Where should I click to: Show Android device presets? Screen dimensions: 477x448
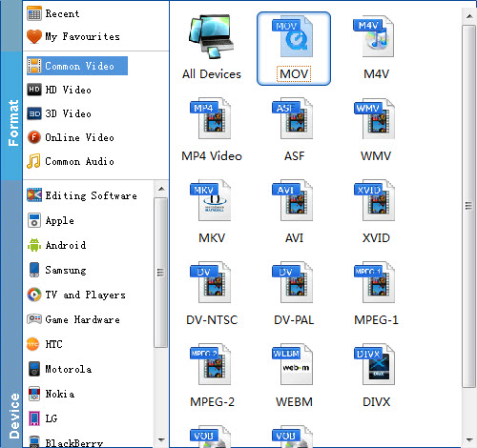coord(56,245)
